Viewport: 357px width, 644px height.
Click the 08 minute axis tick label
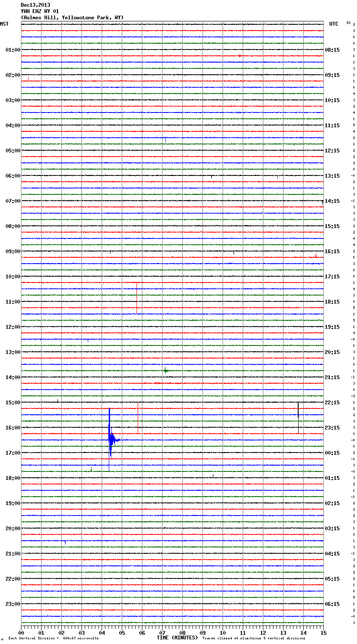tap(182, 633)
